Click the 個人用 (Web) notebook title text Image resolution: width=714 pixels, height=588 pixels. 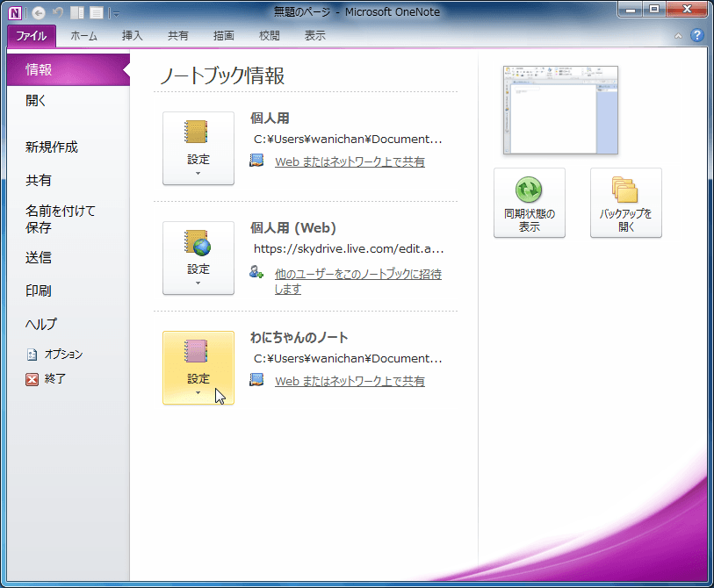point(293,228)
